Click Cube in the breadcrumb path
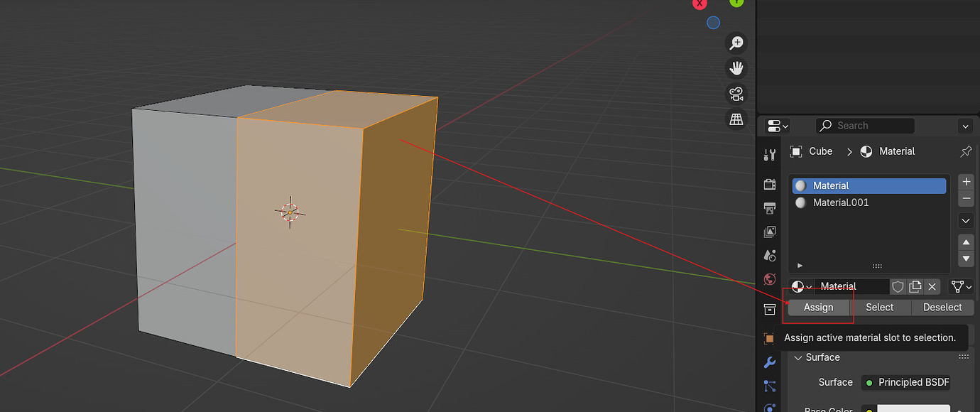Image resolution: width=980 pixels, height=412 pixels. point(820,151)
